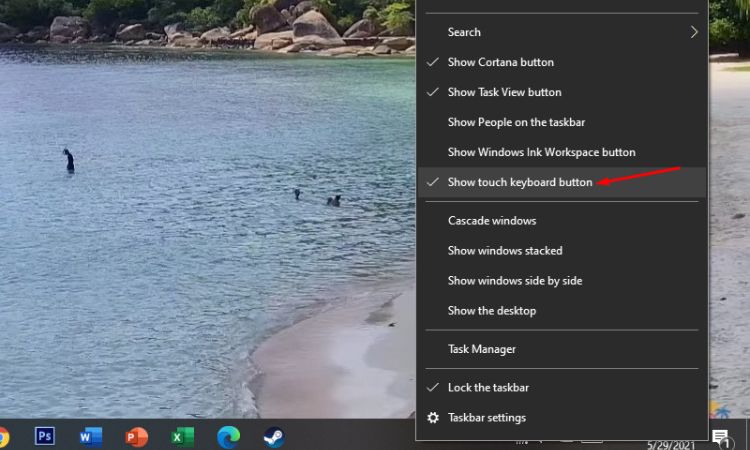The height and width of the screenshot is (450, 750).
Task: Toggle off Show touch keyboard button
Action: [520, 182]
